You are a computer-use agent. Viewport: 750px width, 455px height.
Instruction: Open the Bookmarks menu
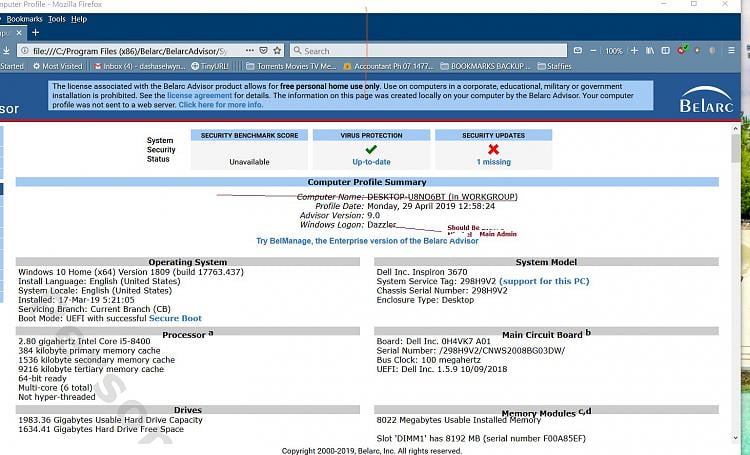[x=24, y=19]
